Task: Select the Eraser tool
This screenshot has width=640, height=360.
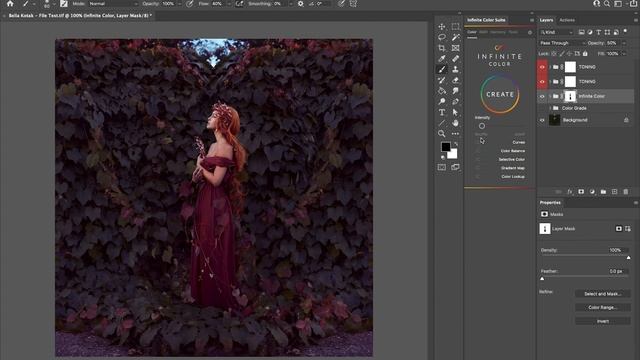Action: click(x=456, y=80)
